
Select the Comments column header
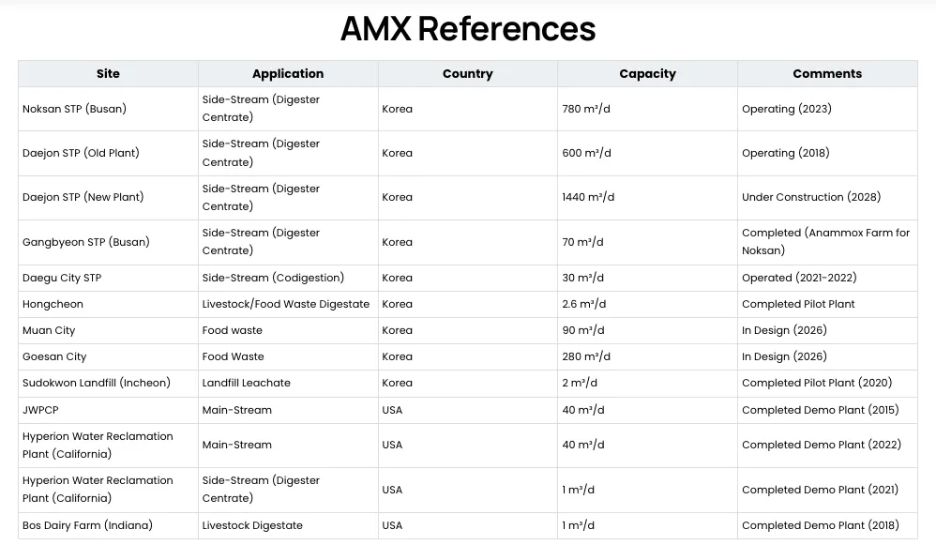[826, 74]
